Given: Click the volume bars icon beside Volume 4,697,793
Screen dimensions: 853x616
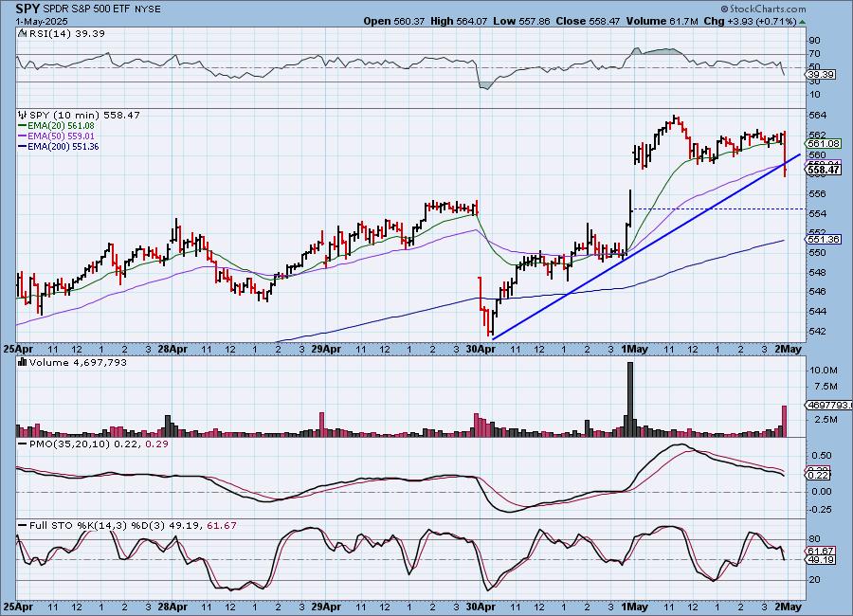Looking at the screenshot, I should coord(23,362).
